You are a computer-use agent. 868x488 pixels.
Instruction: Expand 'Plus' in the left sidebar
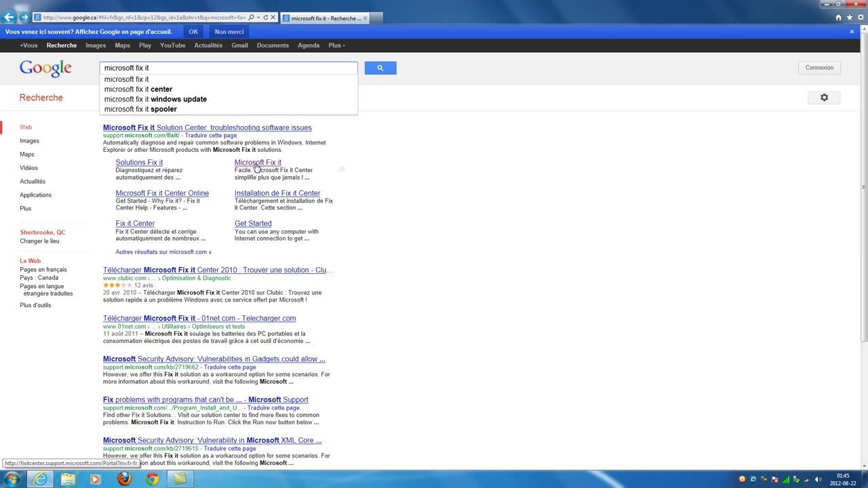(25, 209)
